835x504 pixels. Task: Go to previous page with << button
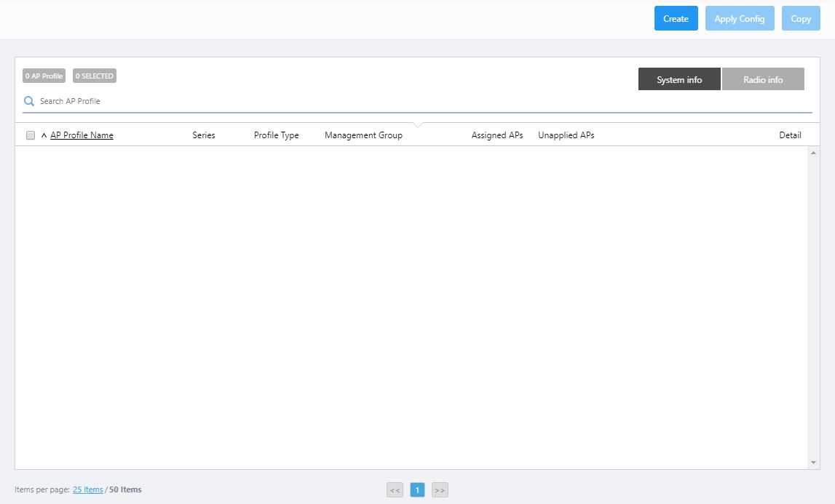[395, 490]
